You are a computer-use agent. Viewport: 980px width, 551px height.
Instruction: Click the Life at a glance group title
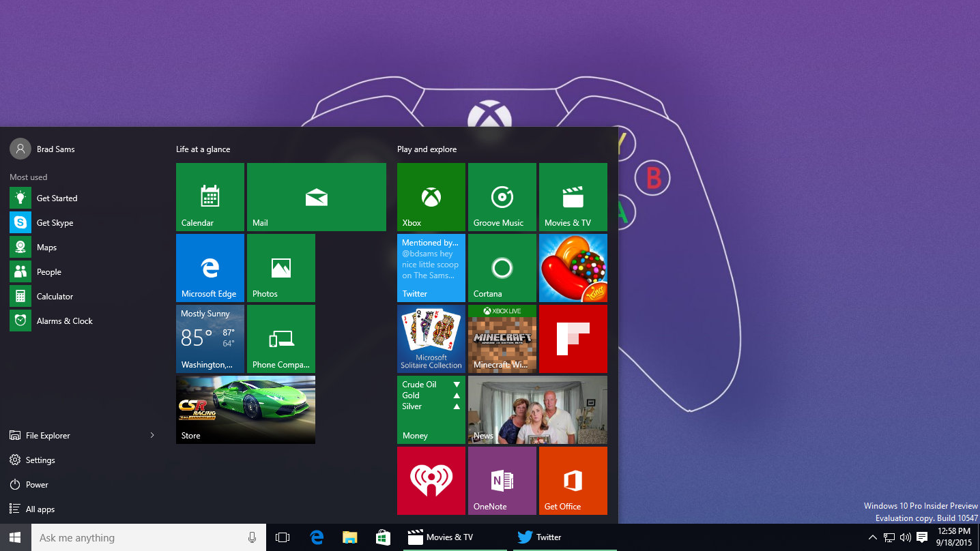[x=203, y=149]
